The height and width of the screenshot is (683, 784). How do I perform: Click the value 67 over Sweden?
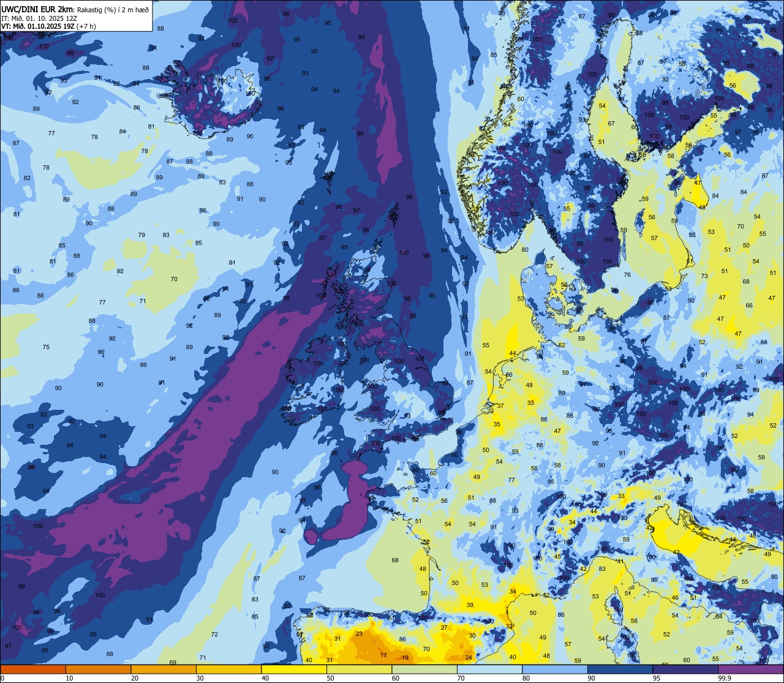[611, 124]
